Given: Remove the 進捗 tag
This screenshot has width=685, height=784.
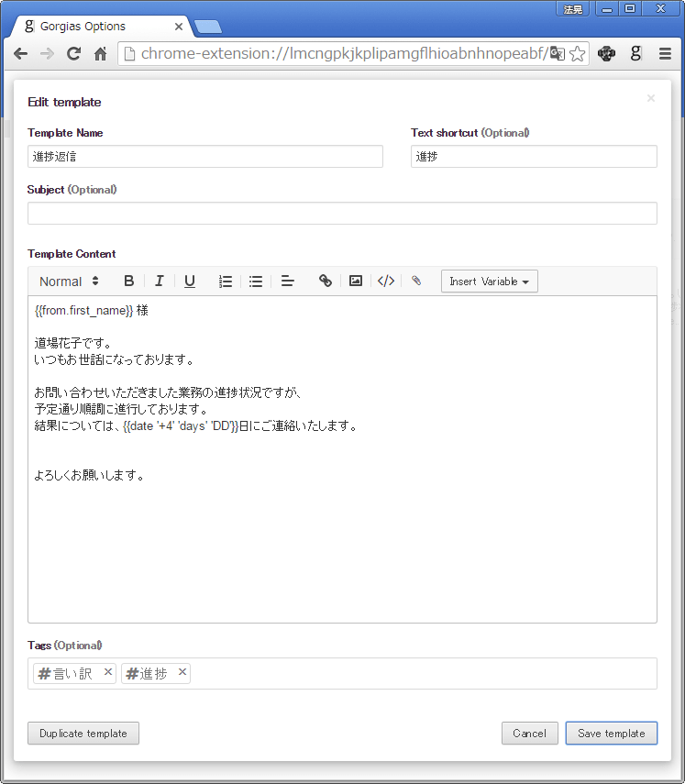Looking at the screenshot, I should click(x=182, y=673).
